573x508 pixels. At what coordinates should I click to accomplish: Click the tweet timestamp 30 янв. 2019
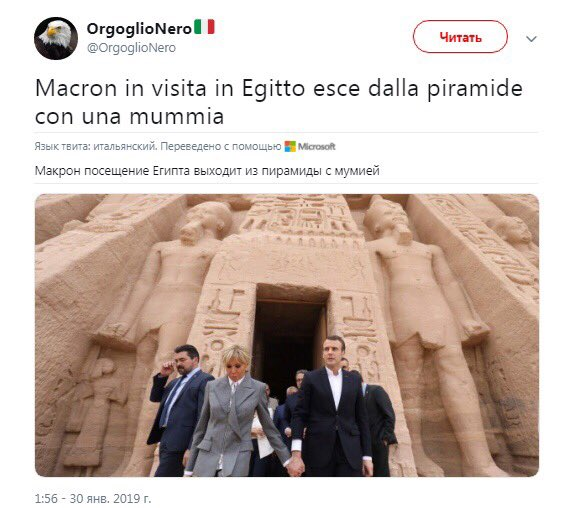93,498
